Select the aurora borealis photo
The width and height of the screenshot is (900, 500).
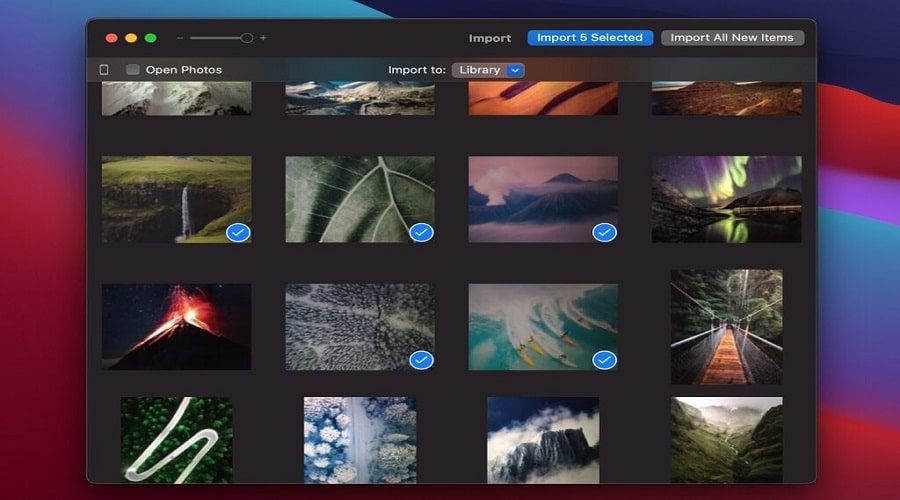(x=727, y=199)
